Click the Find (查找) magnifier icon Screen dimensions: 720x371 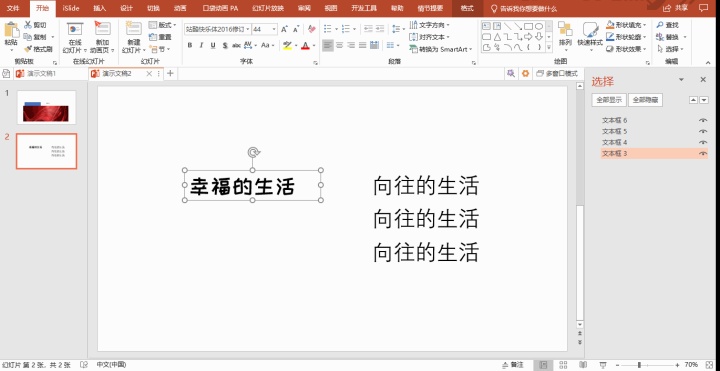pyautogui.click(x=660, y=25)
